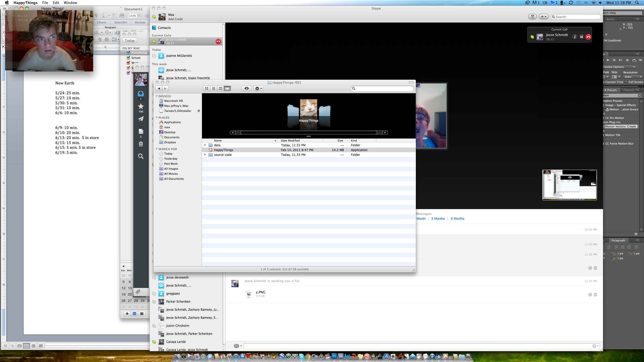Switch to Word Charts tab
Viewport: 644px width, 362px height.
click(102, 22)
